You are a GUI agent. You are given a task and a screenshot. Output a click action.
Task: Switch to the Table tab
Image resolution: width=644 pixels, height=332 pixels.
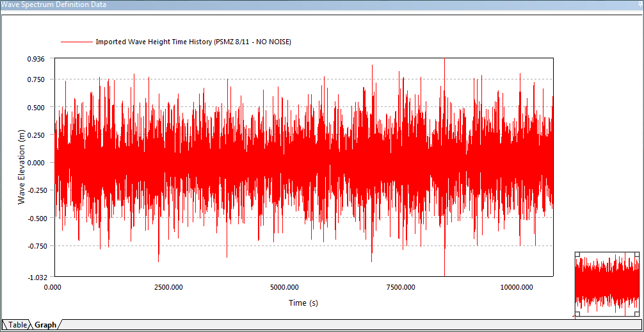point(17,324)
